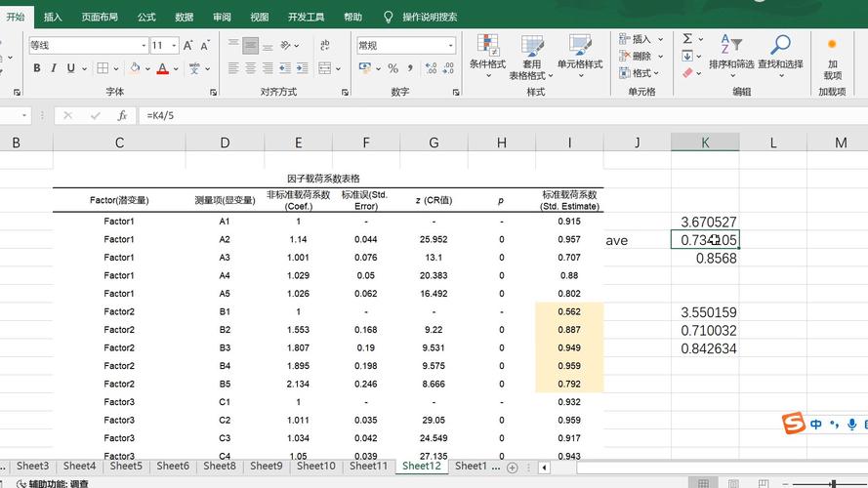Open the font size dropdown showing 11

click(x=175, y=45)
